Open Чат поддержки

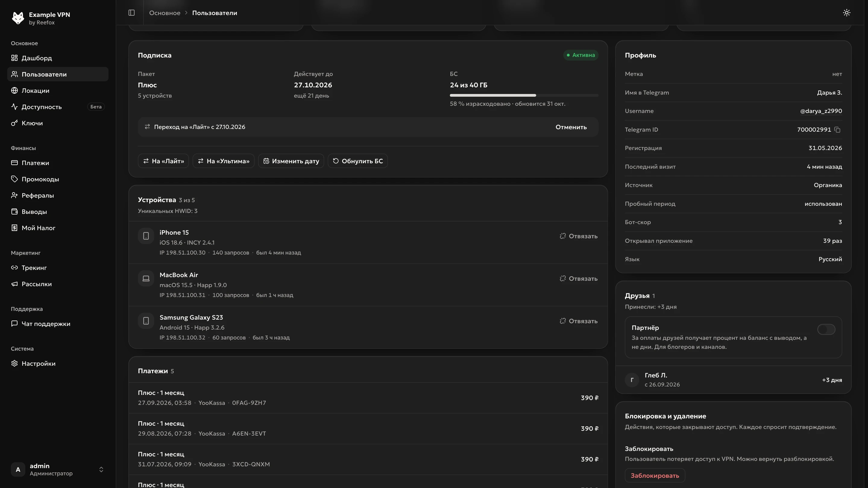pyautogui.click(x=58, y=324)
